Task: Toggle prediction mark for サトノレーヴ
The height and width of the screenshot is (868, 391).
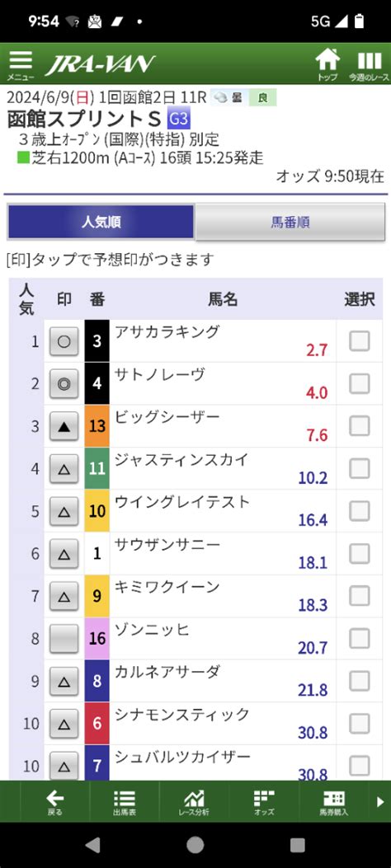Action: 64,383
